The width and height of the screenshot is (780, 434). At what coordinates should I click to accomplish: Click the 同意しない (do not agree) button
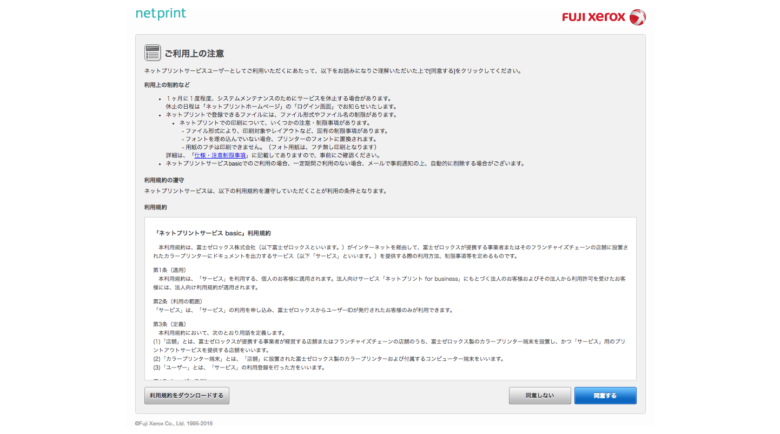pyautogui.click(x=540, y=396)
